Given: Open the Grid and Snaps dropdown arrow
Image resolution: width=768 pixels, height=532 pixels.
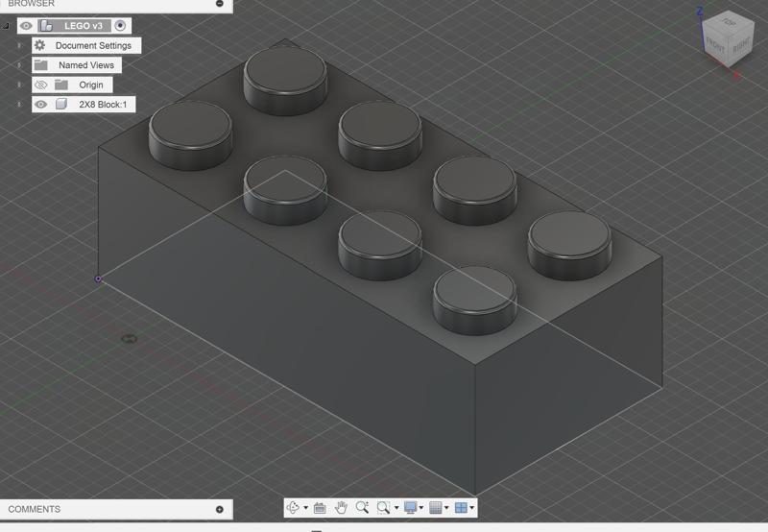Looking at the screenshot, I should pos(446,508).
